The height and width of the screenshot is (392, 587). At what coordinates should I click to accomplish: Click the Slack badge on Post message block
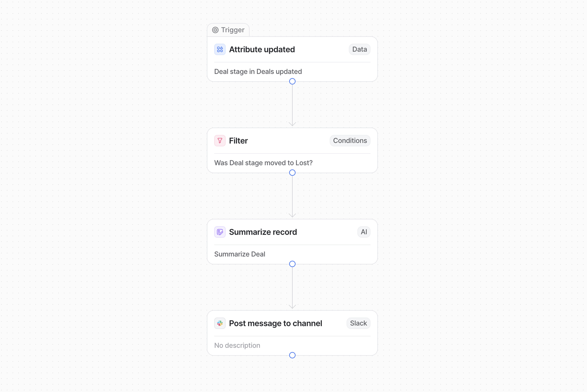point(358,323)
